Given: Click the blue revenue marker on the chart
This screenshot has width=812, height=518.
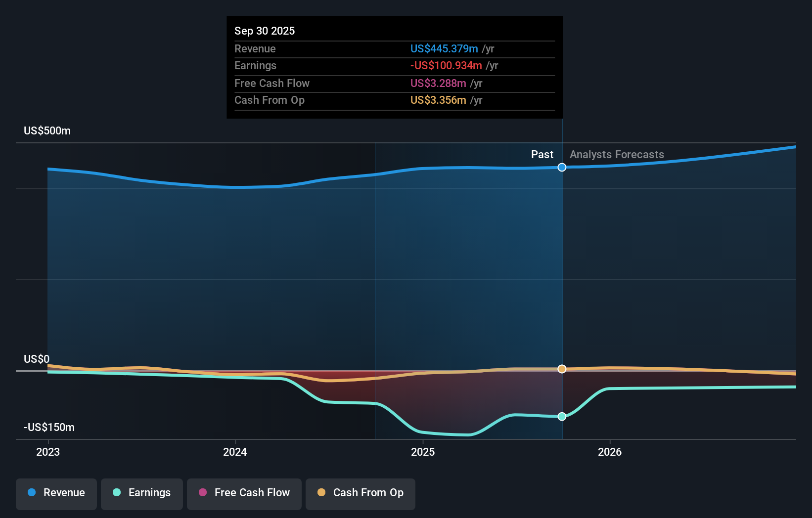Looking at the screenshot, I should [562, 167].
